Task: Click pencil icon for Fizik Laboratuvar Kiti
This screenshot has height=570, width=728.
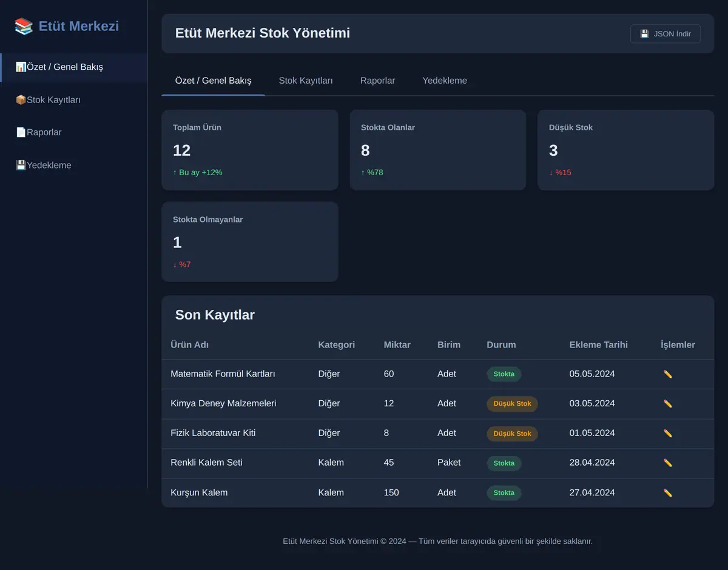Action: point(668,434)
